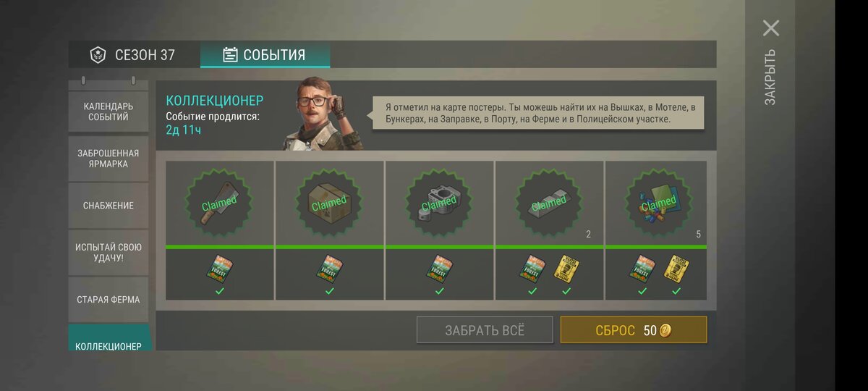Click the collector character portrait
The image size is (868, 391).
coord(323,114)
